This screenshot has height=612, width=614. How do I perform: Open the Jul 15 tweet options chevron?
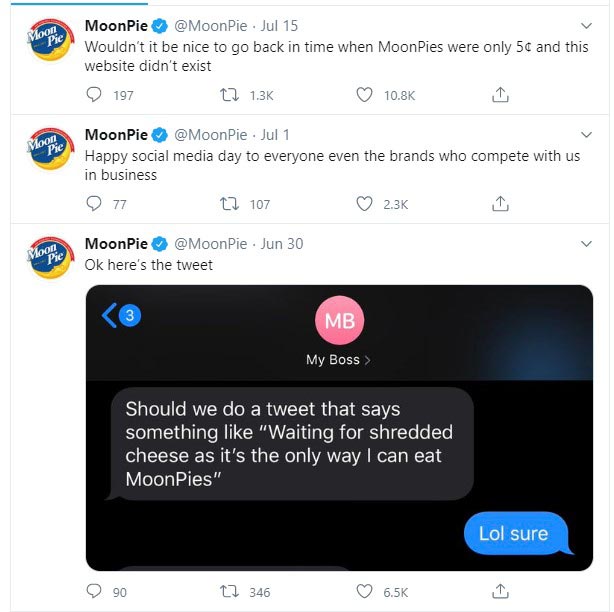[x=586, y=26]
